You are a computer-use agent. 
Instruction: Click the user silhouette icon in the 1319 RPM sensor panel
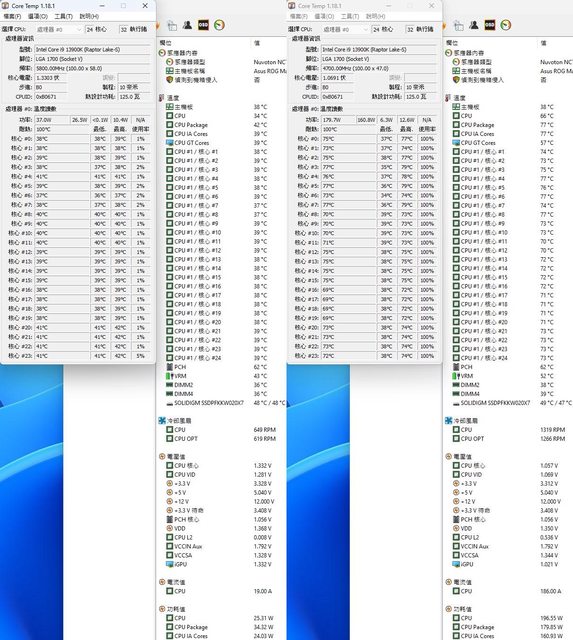pos(474,25)
